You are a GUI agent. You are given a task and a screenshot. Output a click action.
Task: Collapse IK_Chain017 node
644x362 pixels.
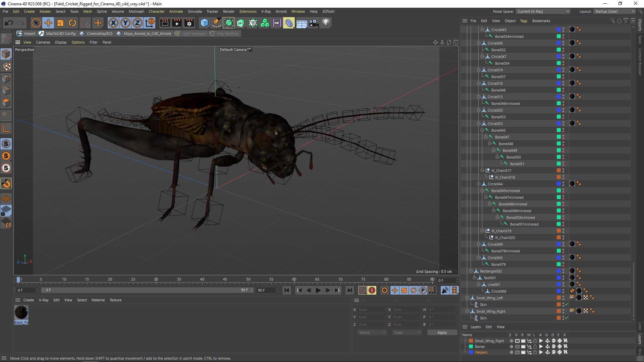pyautogui.click(x=482, y=171)
